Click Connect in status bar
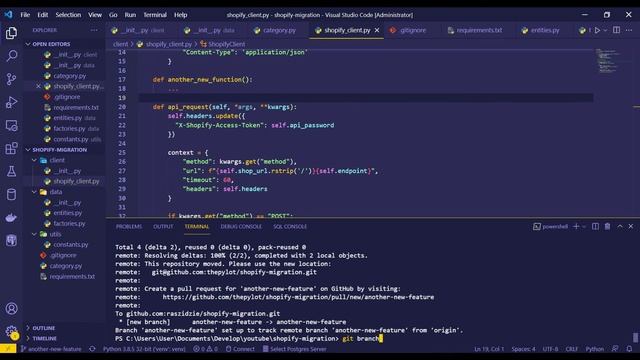The image size is (640, 360). (240, 349)
